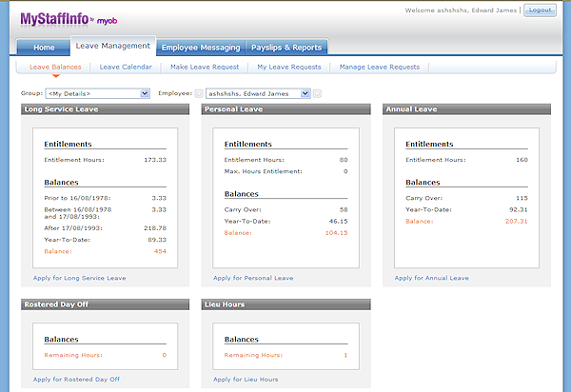Click the MyStaffInfo logo
The width and height of the screenshot is (571, 392).
[62, 18]
